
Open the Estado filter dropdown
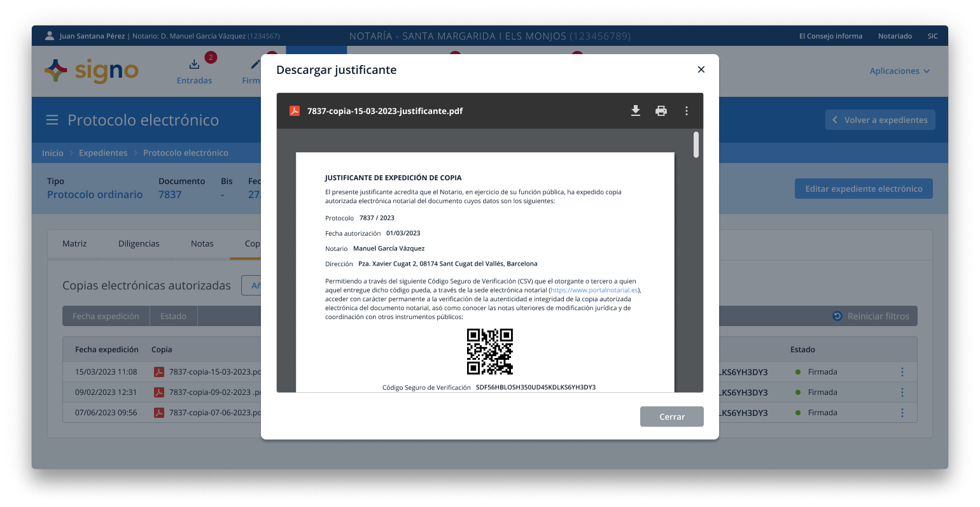point(173,316)
